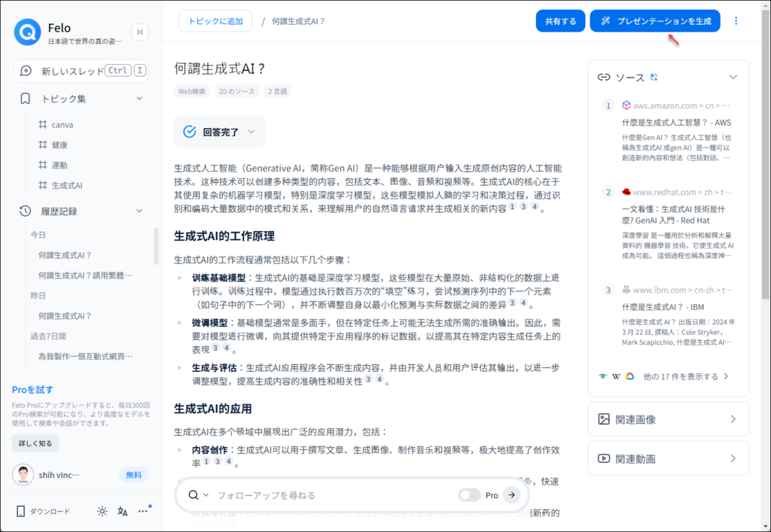
Task: Click the プレゼンテーションを生成 button
Action: click(655, 21)
